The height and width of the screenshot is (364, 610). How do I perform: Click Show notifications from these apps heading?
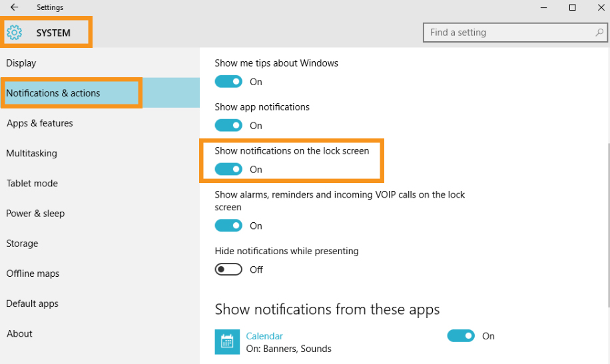click(327, 310)
